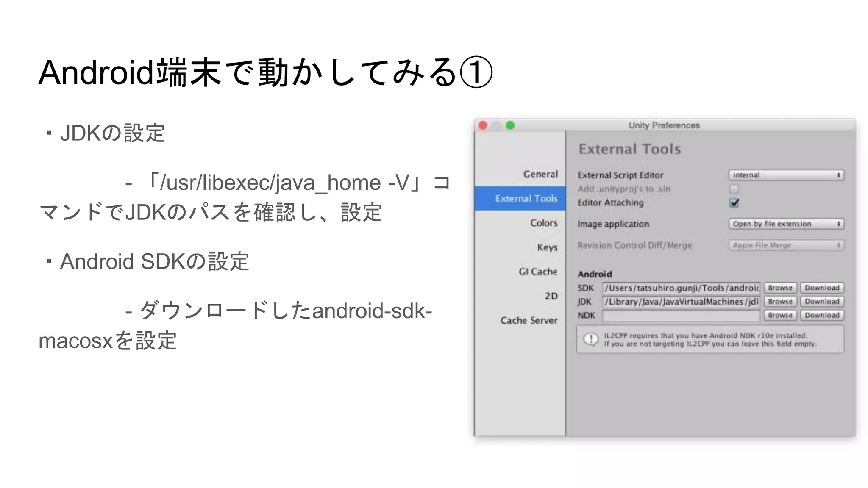Switch to the Keys section
This screenshot has width=868, height=488.
(x=547, y=247)
